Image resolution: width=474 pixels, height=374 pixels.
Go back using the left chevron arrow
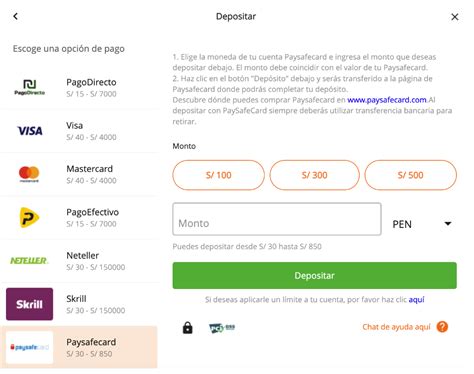(16, 16)
